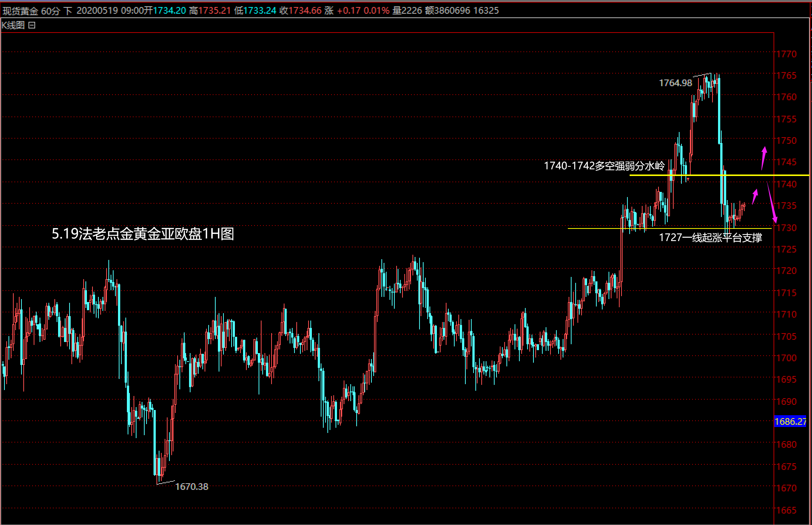Select the 60分 timeframe label
This screenshot has height=525, width=812.
click(50, 11)
